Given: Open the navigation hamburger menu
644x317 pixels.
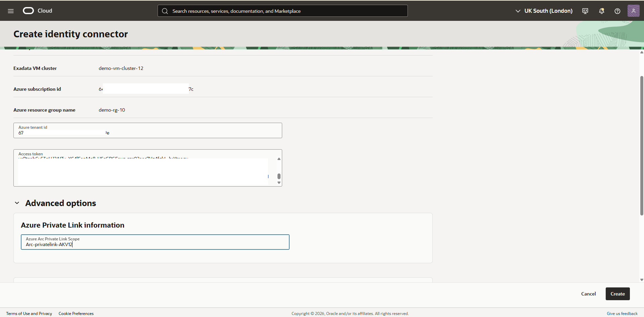Looking at the screenshot, I should (x=11, y=10).
